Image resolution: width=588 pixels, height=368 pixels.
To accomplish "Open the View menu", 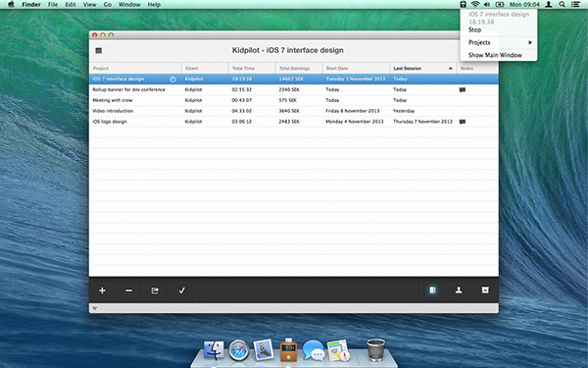I will [89, 5].
